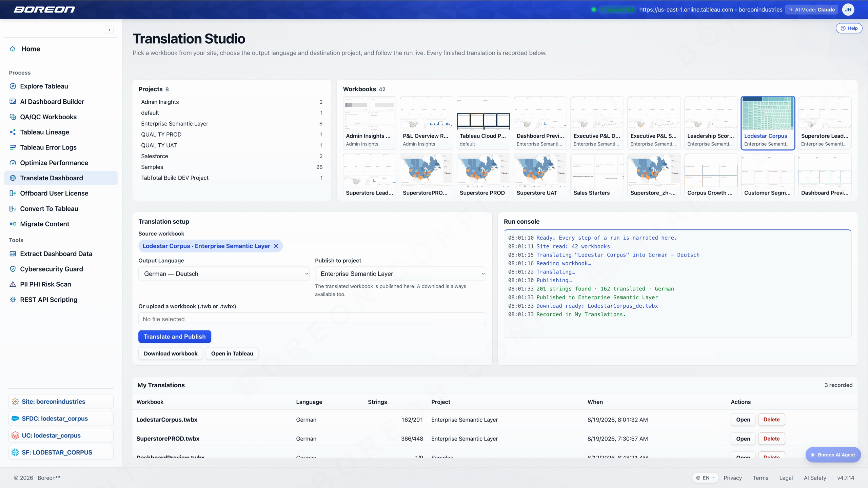Image resolution: width=868 pixels, height=488 pixels.
Task: Click the PII PHI Risk Scan warning icon
Action: 13,284
